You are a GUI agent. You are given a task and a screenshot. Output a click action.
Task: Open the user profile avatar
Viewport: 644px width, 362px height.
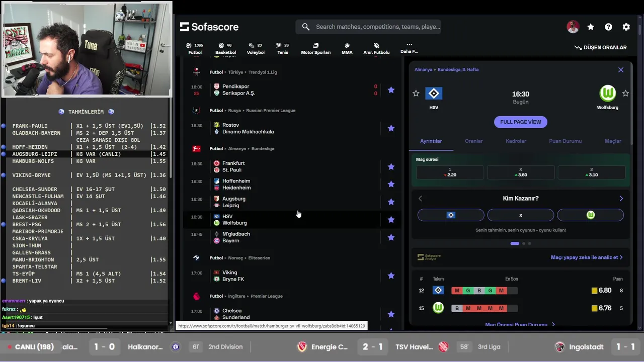point(573,27)
